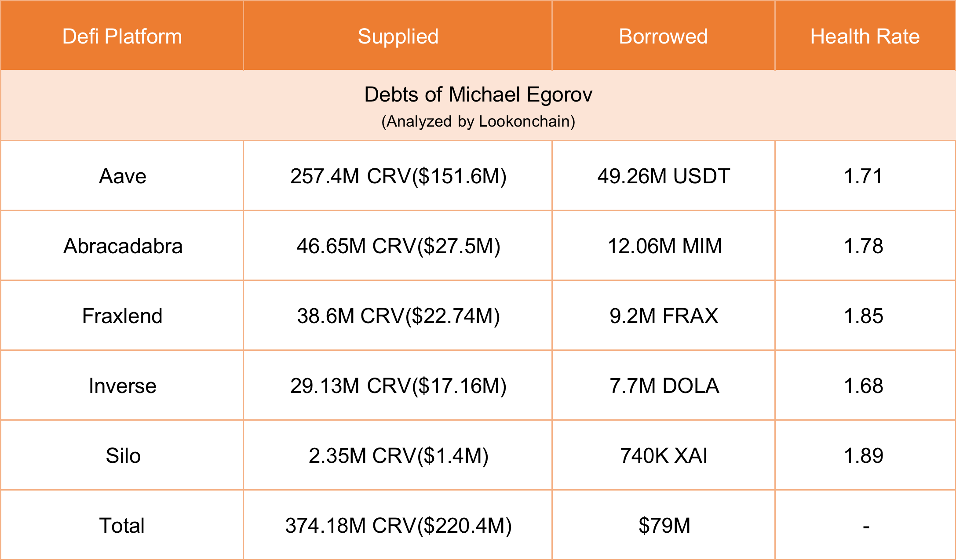The image size is (956, 560).
Task: Click the Borrowed column header
Action: tap(663, 36)
